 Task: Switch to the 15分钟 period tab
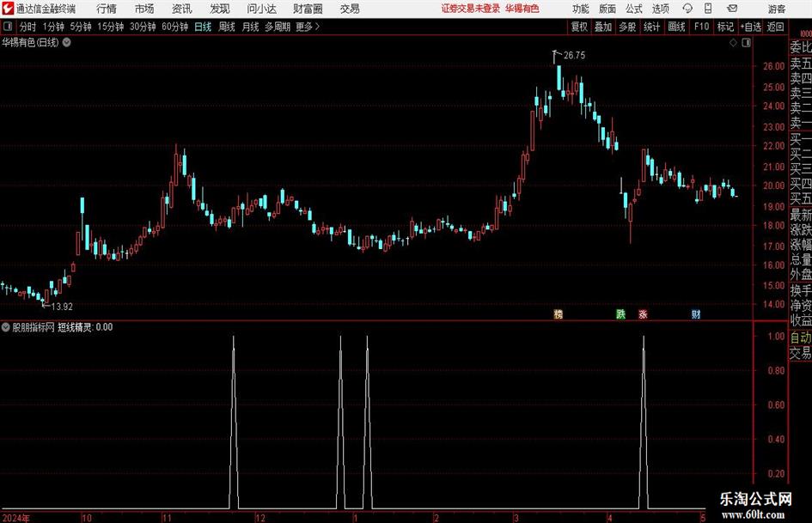pyautogui.click(x=110, y=27)
